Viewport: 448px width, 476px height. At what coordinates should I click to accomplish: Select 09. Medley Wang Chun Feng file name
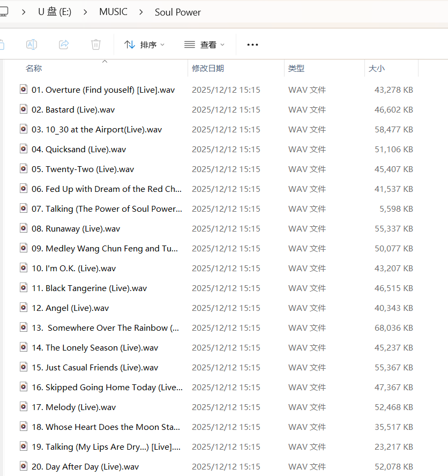tap(104, 249)
